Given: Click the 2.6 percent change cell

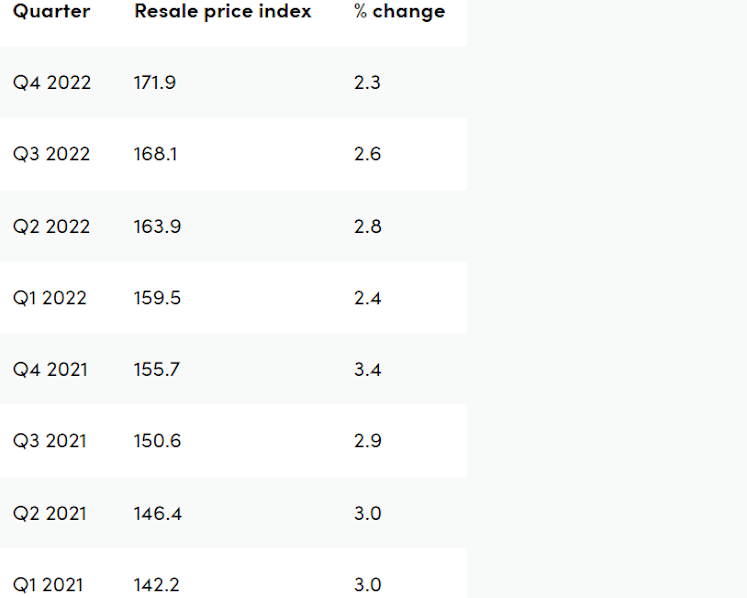Looking at the screenshot, I should pyautogui.click(x=367, y=154).
